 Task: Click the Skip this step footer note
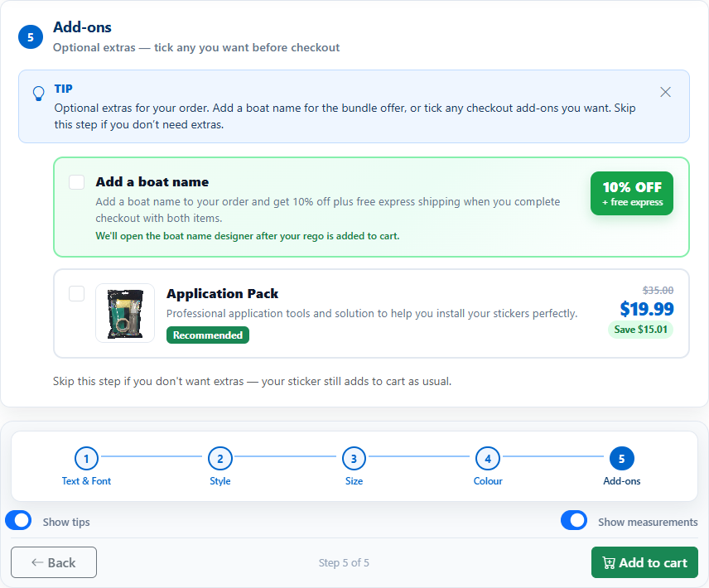click(253, 382)
